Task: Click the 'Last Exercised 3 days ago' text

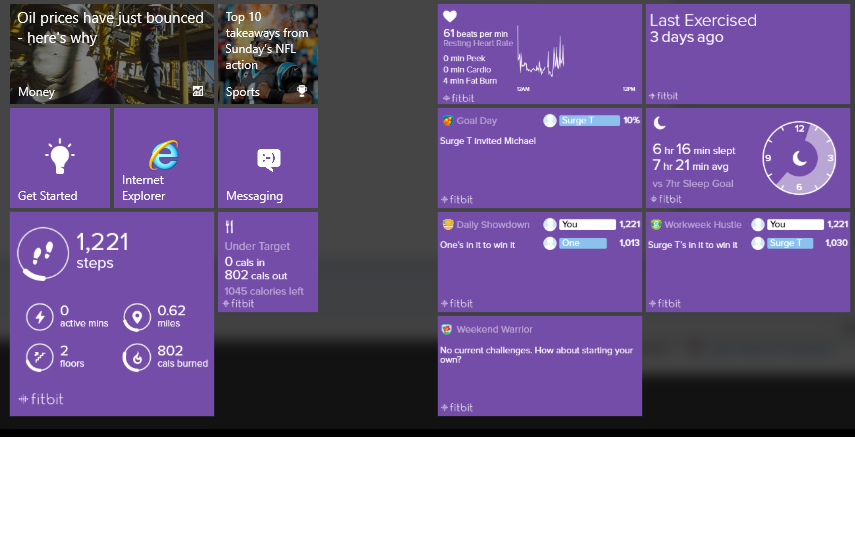Action: tap(703, 28)
